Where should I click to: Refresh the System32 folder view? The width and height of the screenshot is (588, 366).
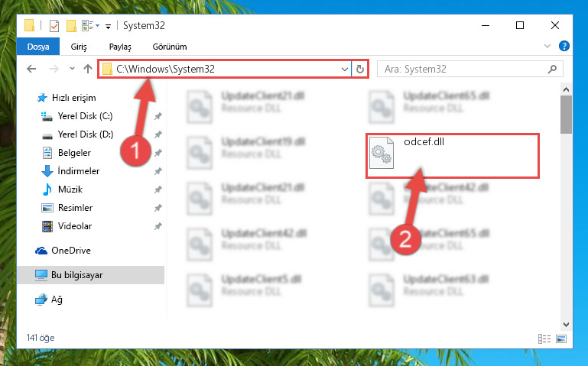360,69
